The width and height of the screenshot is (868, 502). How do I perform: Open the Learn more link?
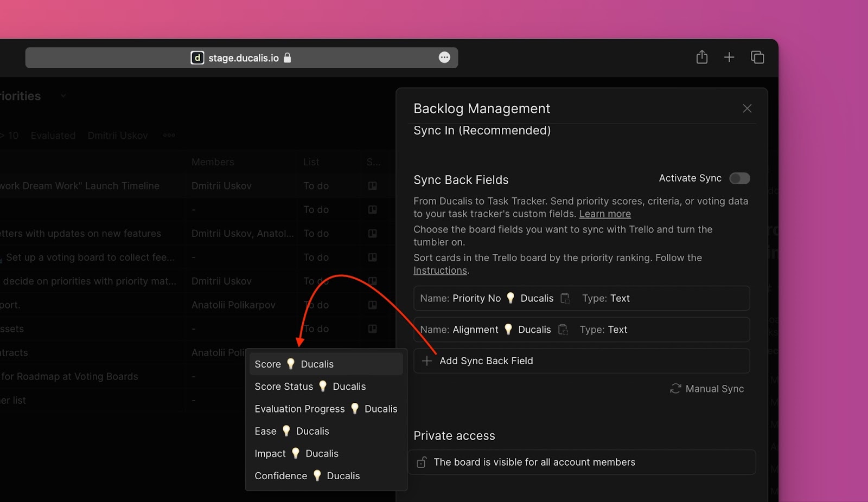[604, 214]
